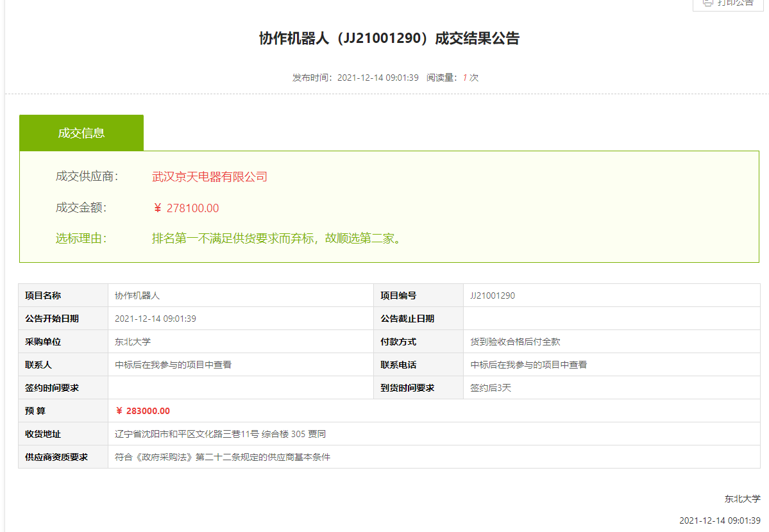
Task: Click the 签约时间要求 header cell
Action: click(x=63, y=388)
